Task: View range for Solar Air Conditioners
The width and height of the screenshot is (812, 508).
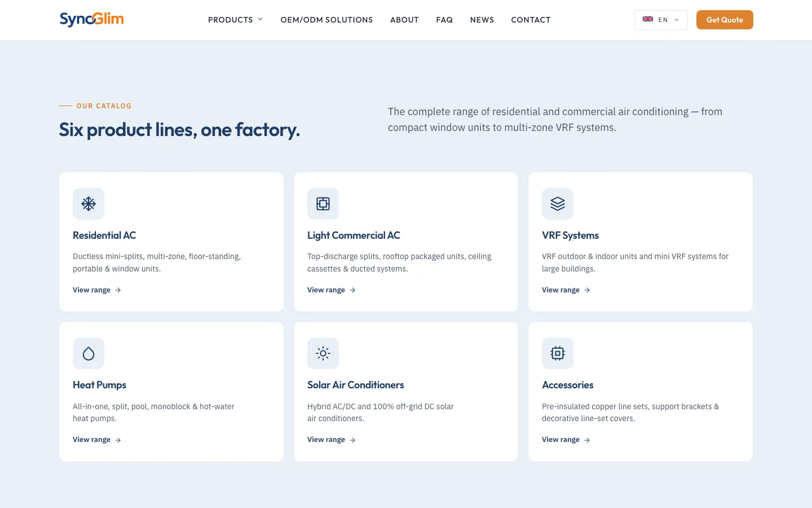Action: [x=332, y=440]
